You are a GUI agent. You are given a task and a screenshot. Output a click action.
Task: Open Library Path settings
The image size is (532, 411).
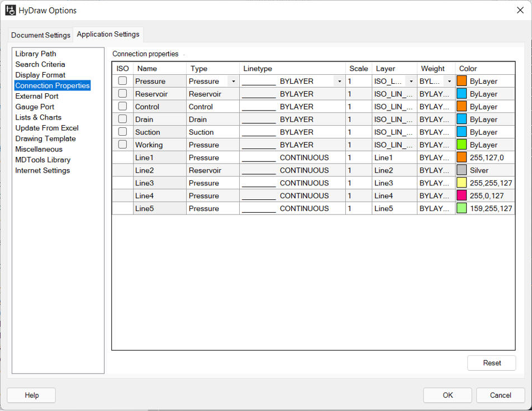36,54
